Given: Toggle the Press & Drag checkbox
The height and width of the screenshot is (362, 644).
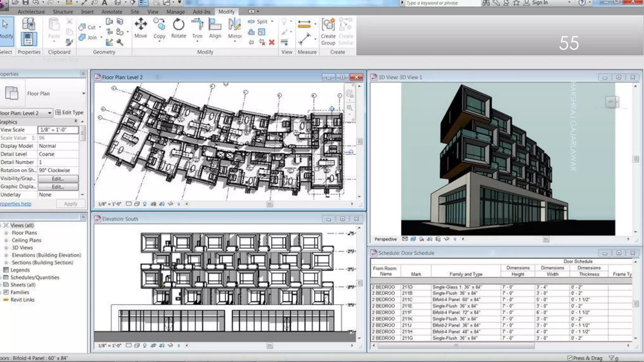Looking at the screenshot, I should point(570,358).
